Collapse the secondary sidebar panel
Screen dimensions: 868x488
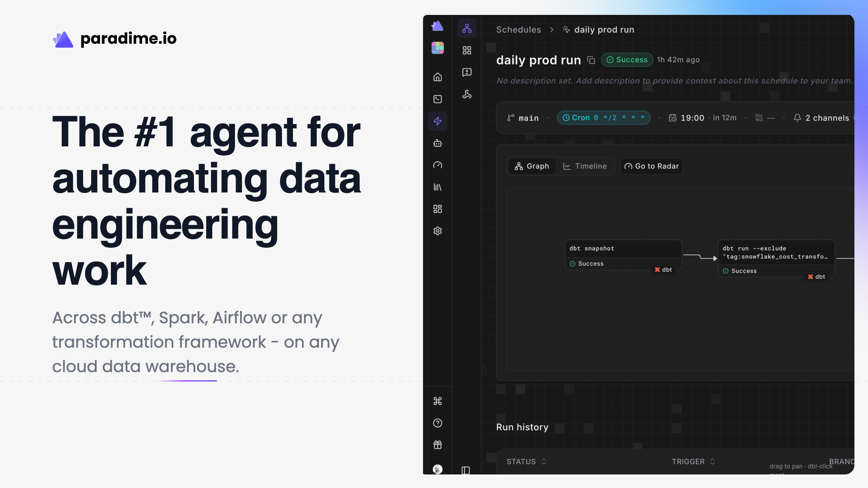[x=466, y=470]
